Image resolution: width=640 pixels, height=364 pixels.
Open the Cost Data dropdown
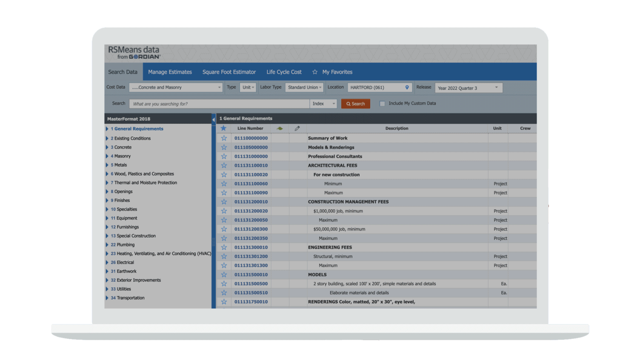tap(176, 87)
